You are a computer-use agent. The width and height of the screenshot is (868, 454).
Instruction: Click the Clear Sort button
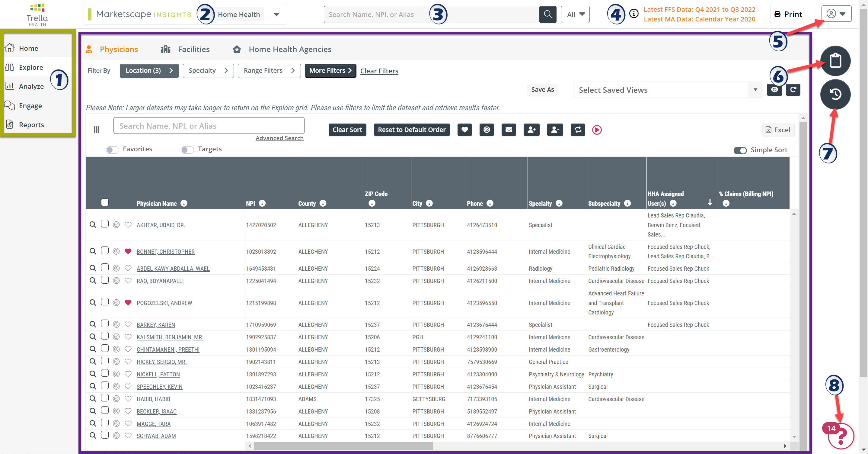point(347,130)
